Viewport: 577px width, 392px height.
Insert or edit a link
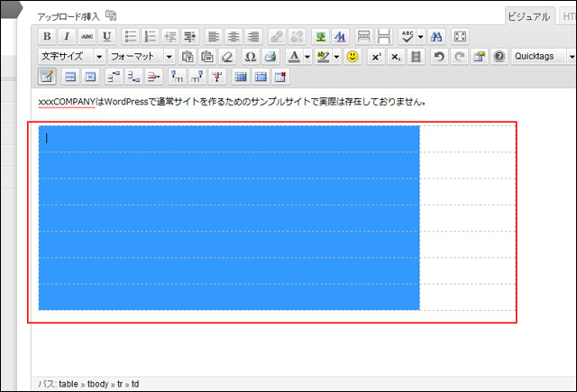277,36
